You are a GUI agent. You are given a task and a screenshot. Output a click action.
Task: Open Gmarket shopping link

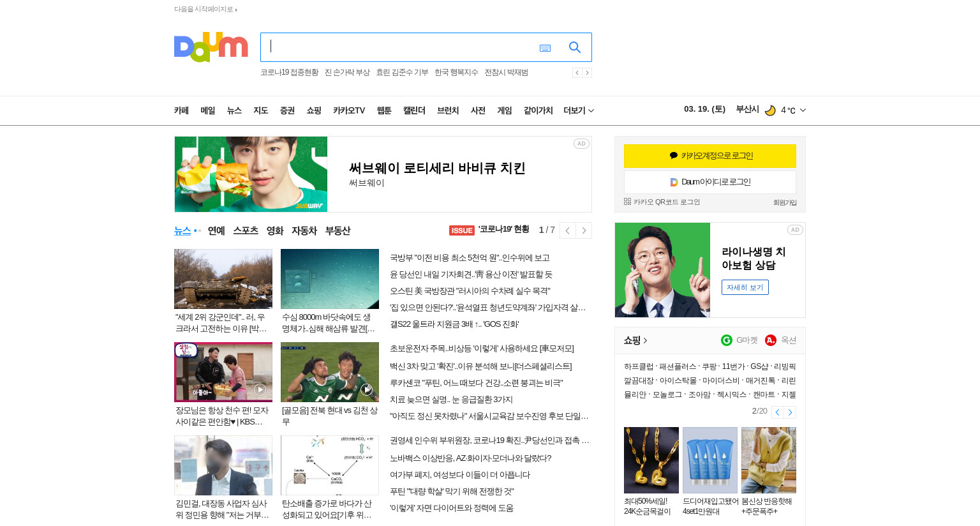(x=739, y=340)
